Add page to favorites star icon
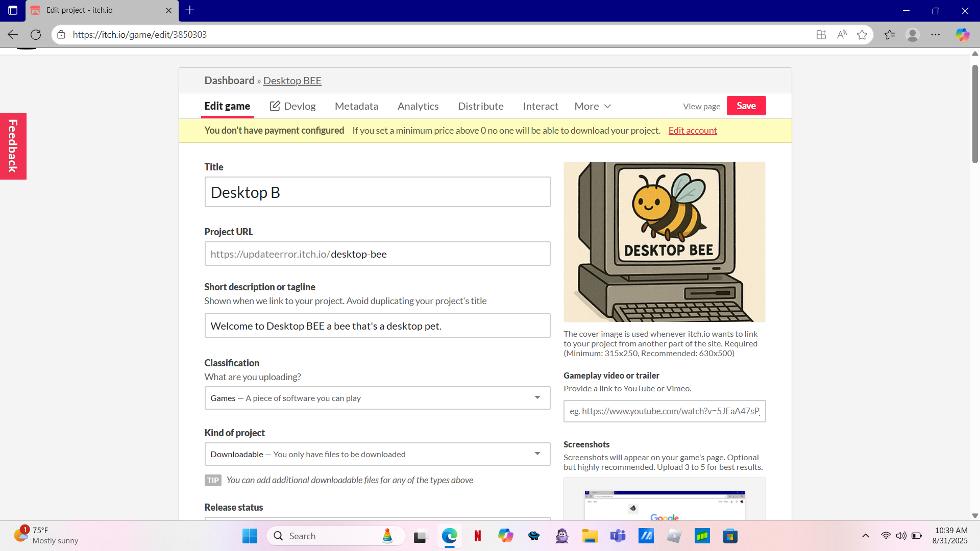Viewport: 980px width, 551px height. (862, 35)
